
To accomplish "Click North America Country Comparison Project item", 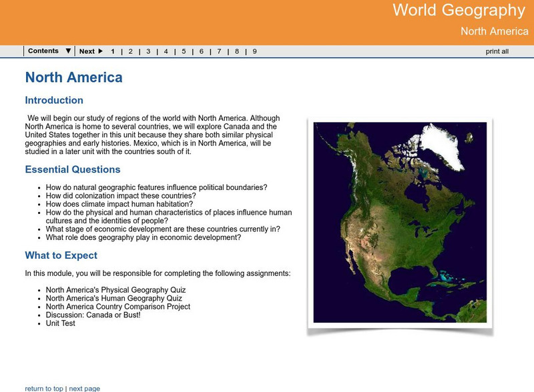I will pos(118,307).
